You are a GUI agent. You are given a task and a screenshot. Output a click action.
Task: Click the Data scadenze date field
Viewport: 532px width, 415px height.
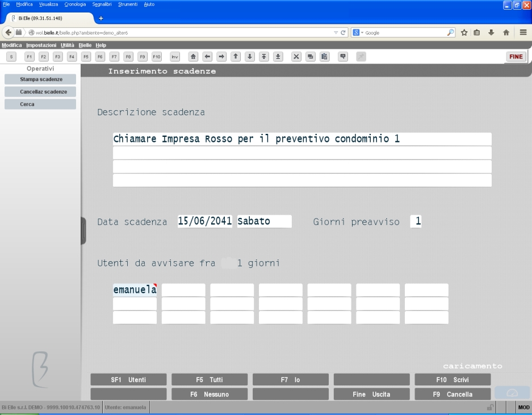pyautogui.click(x=205, y=221)
